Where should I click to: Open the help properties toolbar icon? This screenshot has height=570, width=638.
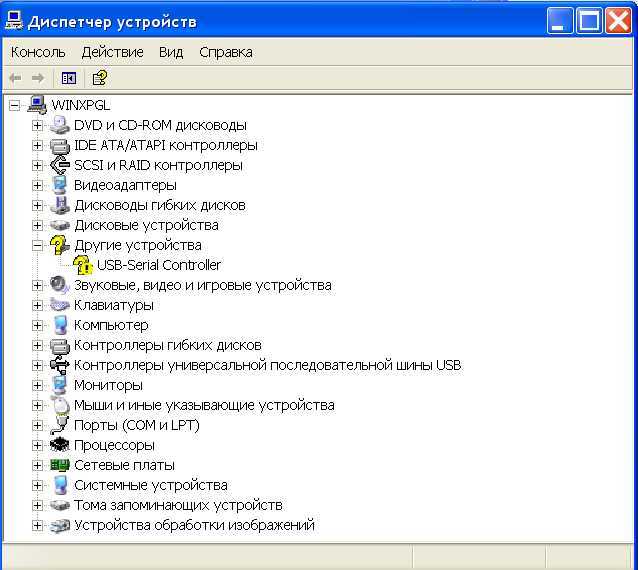point(100,78)
